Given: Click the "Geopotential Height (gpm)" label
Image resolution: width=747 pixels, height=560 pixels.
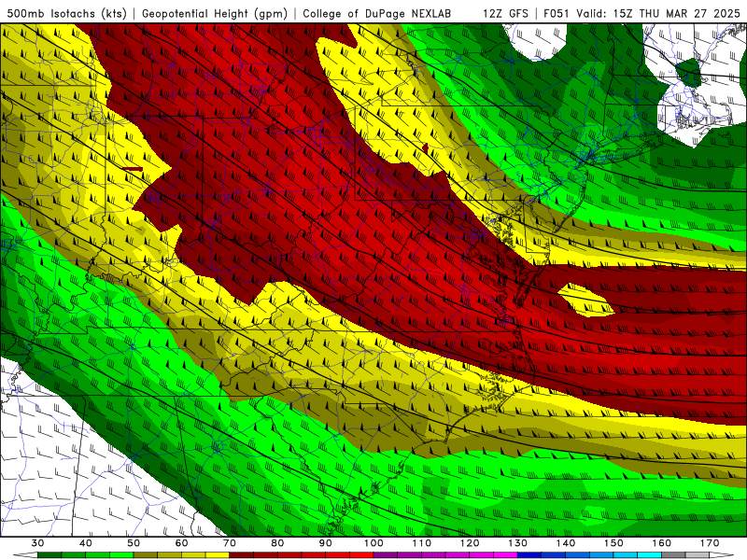Looking at the screenshot, I should point(215,13).
